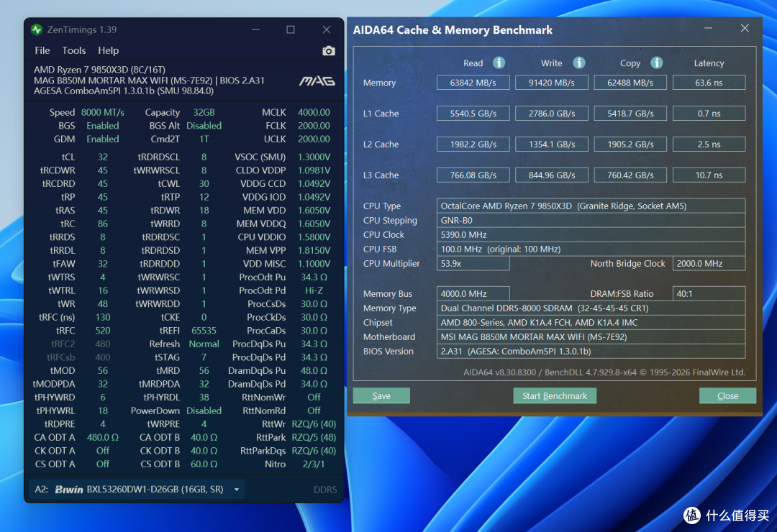Click the CPU Multiplier field 53.9x
This screenshot has height=532, width=777.
(x=473, y=264)
